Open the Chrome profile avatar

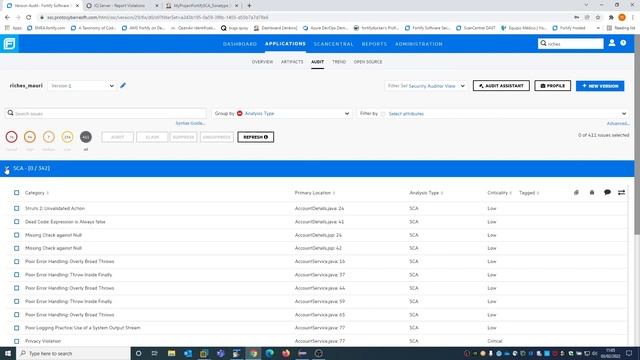tap(622, 18)
